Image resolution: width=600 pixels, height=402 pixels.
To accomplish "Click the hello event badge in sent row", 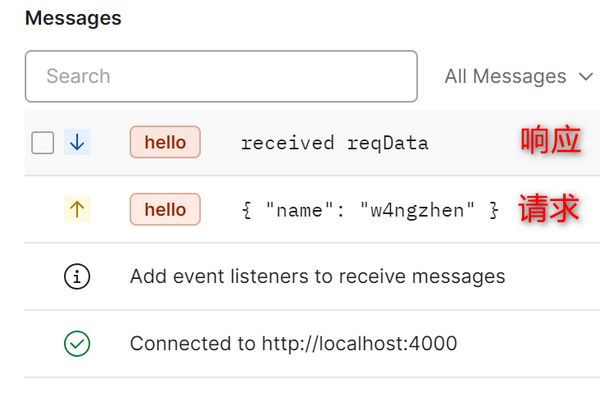I will tap(165, 210).
